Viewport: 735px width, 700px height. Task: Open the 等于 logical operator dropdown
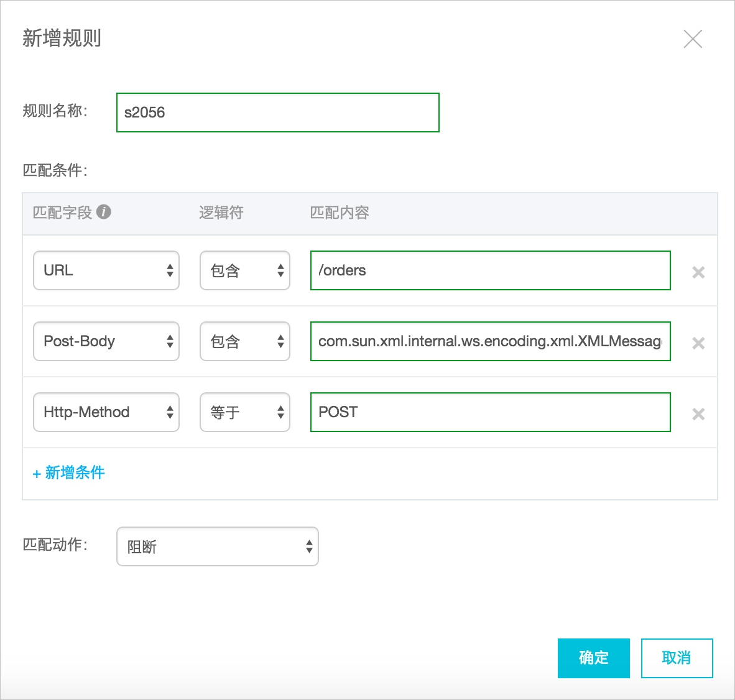(244, 412)
